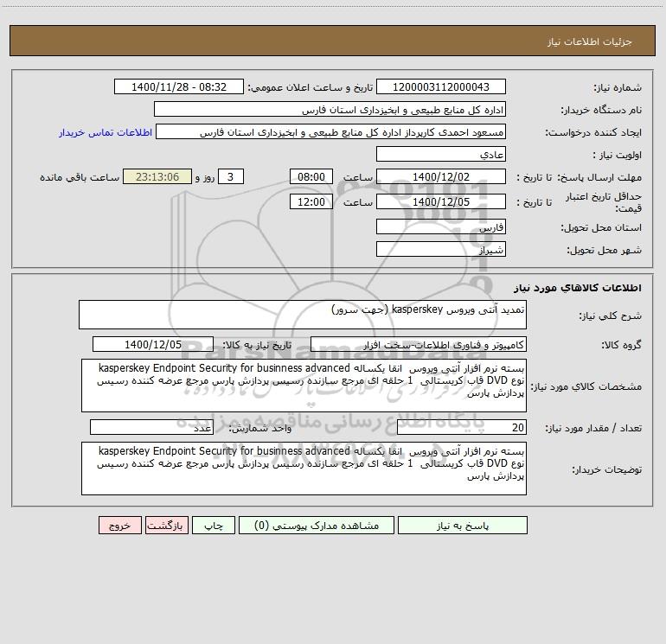Click buyer description text area

click(x=304, y=469)
